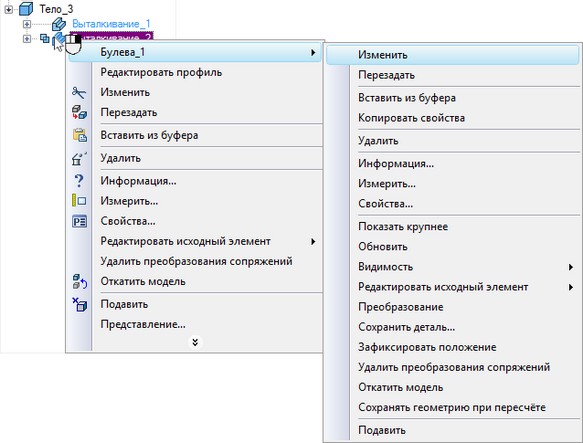Open the Видимость submenu arrow
Viewport: 583px width, 443px height.
[x=571, y=267]
